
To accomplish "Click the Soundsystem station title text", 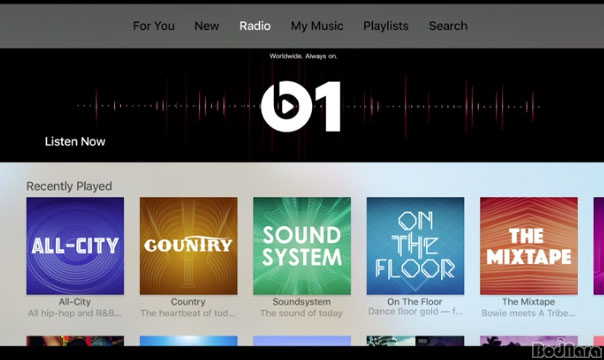I will point(302,301).
